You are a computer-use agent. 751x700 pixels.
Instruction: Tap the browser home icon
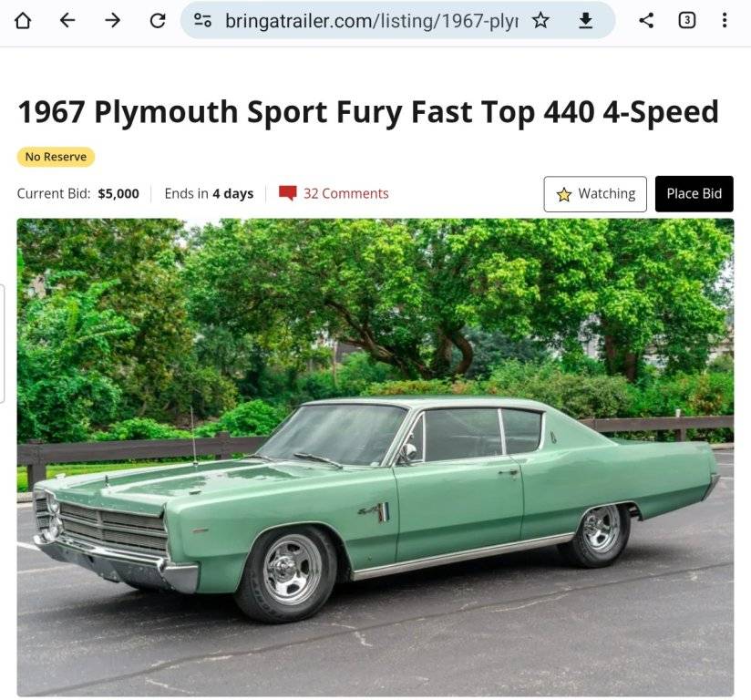coord(23,20)
